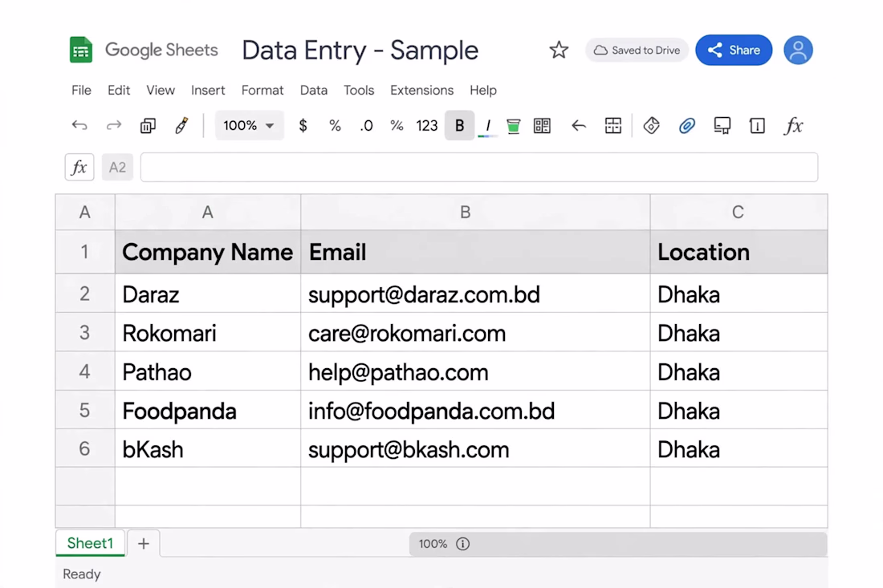
Task: Open the 100% zoom dropdown in the toolbar
Action: [249, 125]
